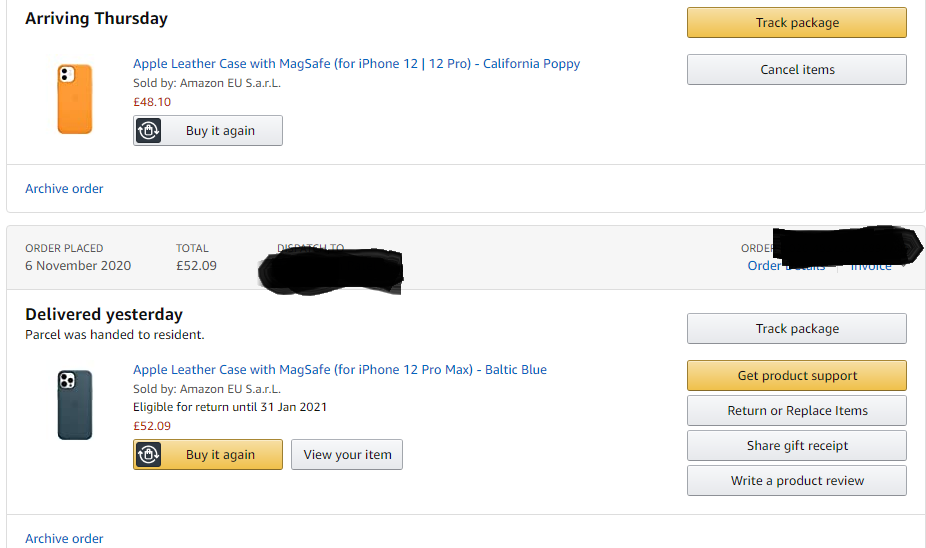The width and height of the screenshot is (926, 548).
Task: Click Buy it again text for Baltic Blue case
Action: tap(220, 455)
